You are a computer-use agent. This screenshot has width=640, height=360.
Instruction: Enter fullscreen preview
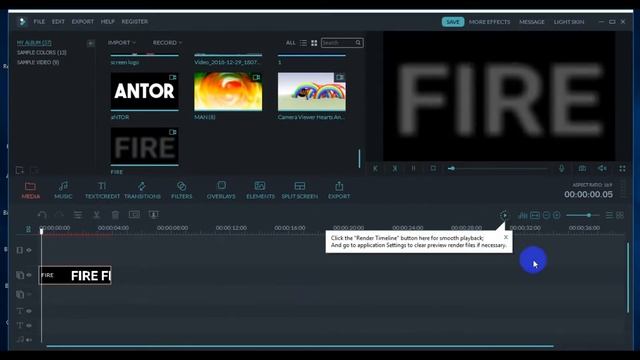coord(622,168)
